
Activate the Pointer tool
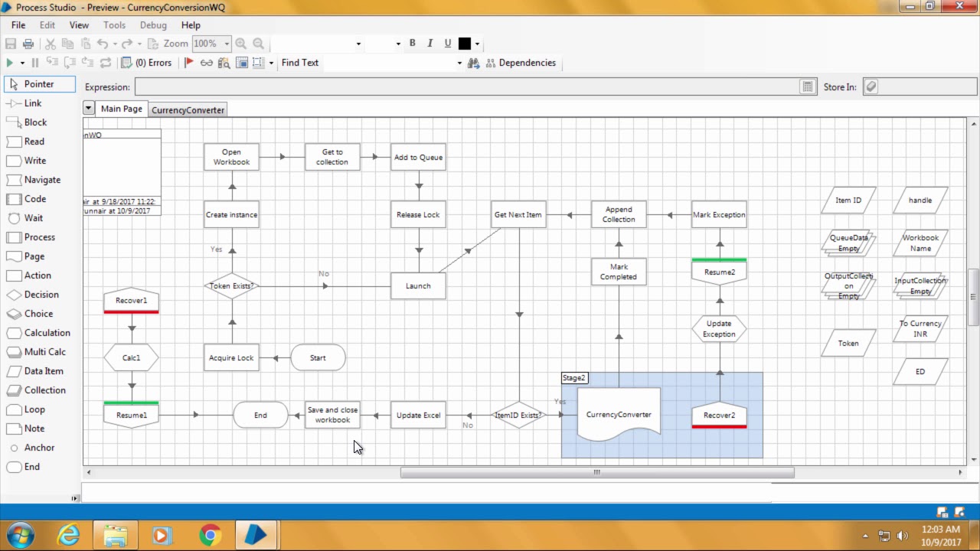(x=40, y=84)
